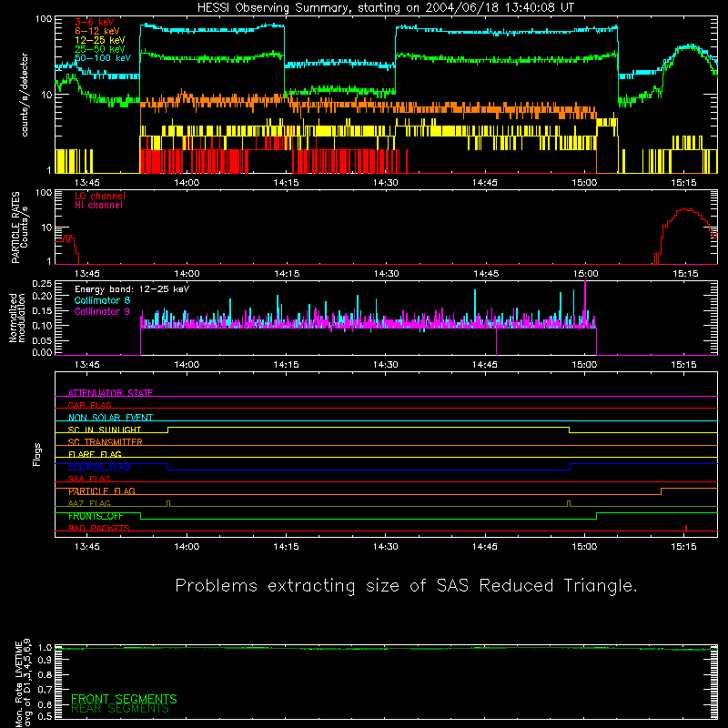This screenshot has width=728, height=728.
Task: Click the BAD_PACKETS flag label
Action: pos(98,528)
